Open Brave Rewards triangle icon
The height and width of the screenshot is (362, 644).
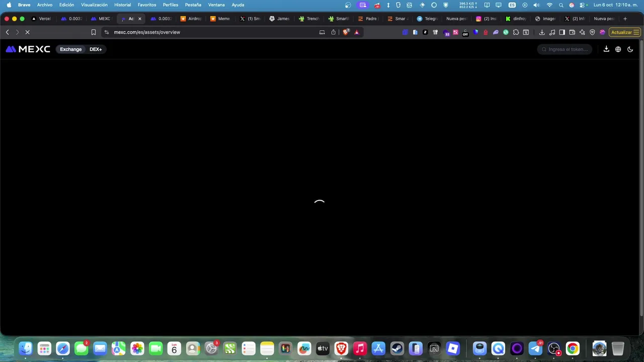coord(357,32)
